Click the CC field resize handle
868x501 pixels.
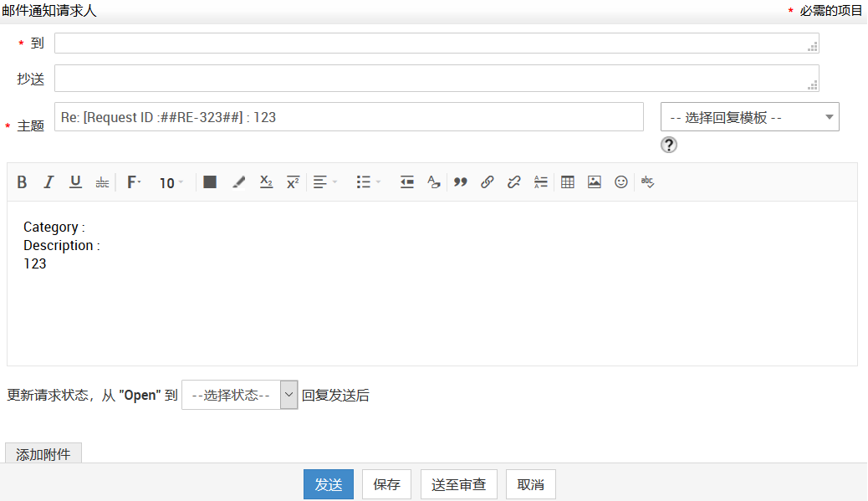pyautogui.click(x=812, y=85)
